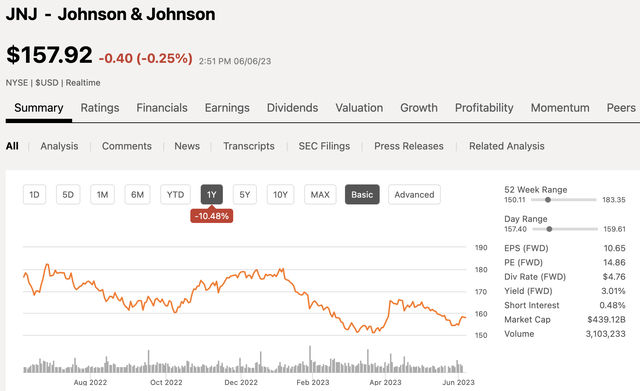This screenshot has height=391, width=640.
Task: Toggle the Basic chart mode
Action: [362, 195]
